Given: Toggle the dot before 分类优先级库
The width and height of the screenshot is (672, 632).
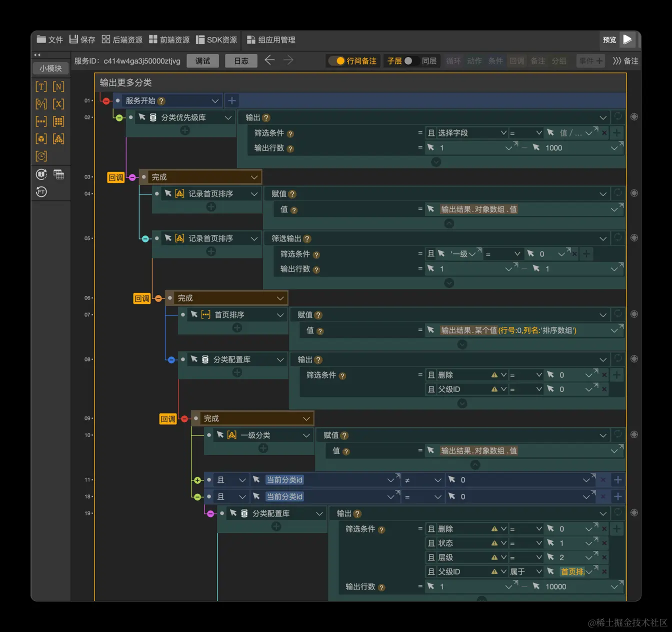Looking at the screenshot, I should [130, 117].
